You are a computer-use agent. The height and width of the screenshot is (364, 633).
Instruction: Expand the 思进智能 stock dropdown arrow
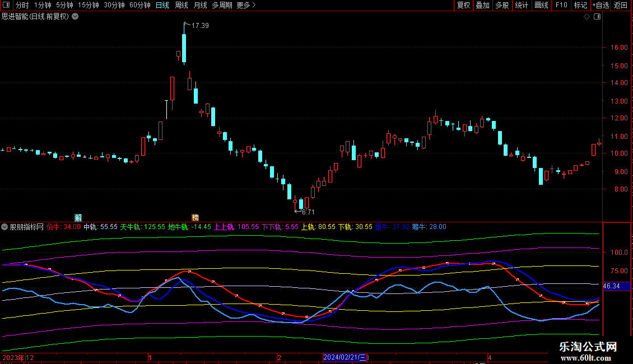click(x=76, y=16)
